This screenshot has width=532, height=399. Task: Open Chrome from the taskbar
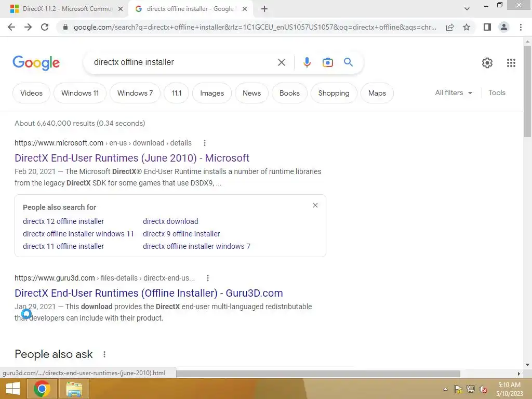coord(42,389)
